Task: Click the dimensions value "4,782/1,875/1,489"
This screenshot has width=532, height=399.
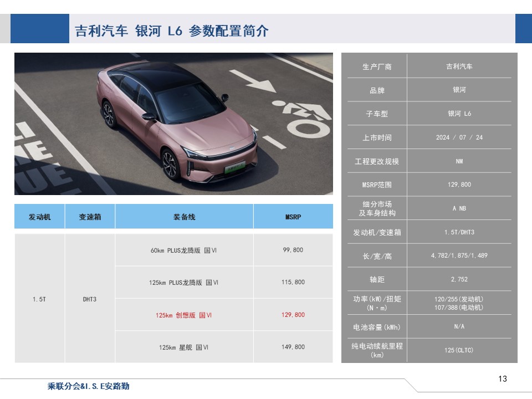Action: (x=459, y=255)
